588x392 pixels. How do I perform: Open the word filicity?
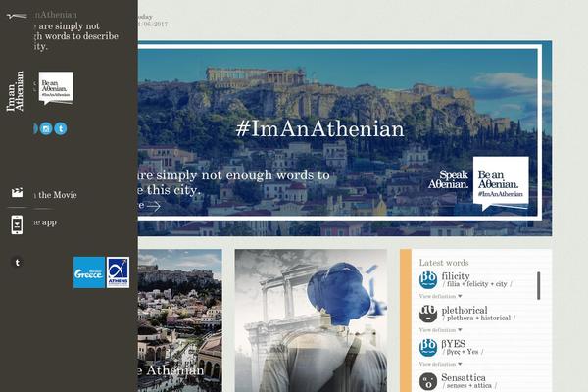(456, 276)
